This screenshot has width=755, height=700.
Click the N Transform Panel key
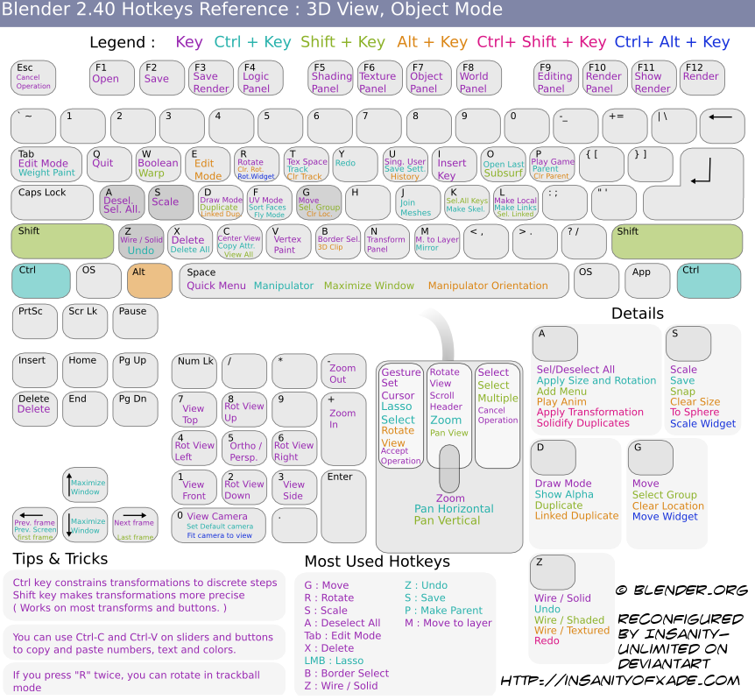(387, 241)
